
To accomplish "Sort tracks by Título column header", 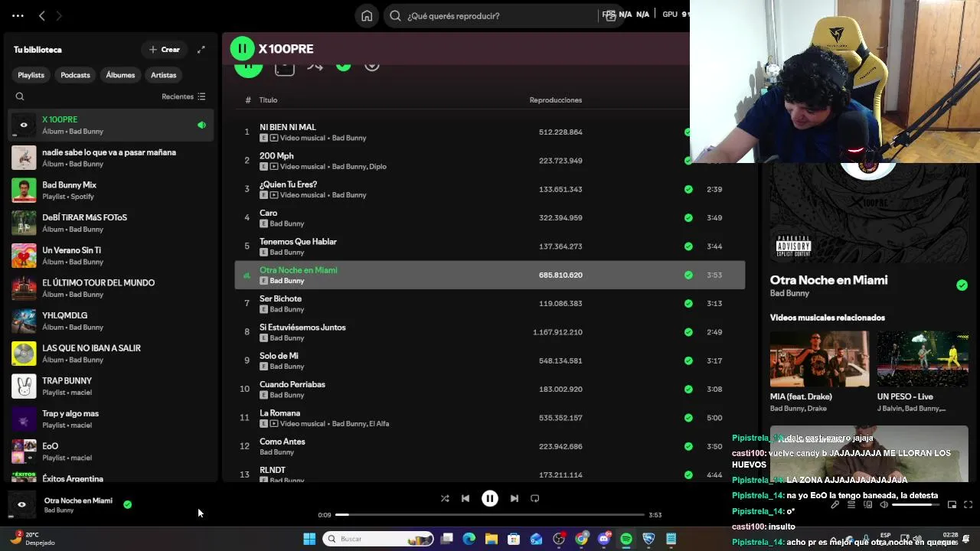I will click(x=268, y=100).
